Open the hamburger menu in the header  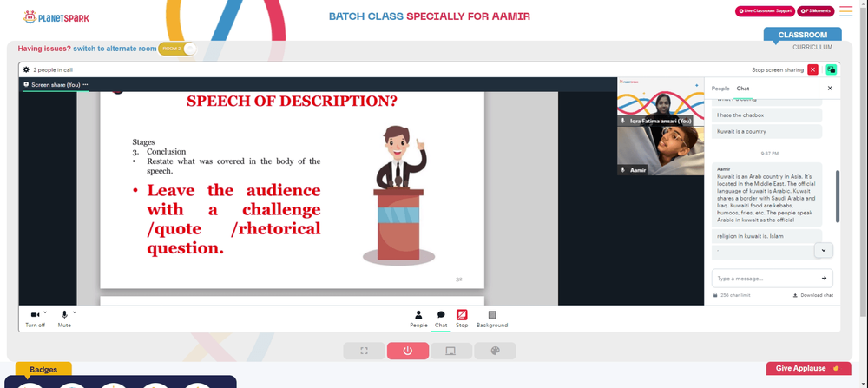(845, 11)
